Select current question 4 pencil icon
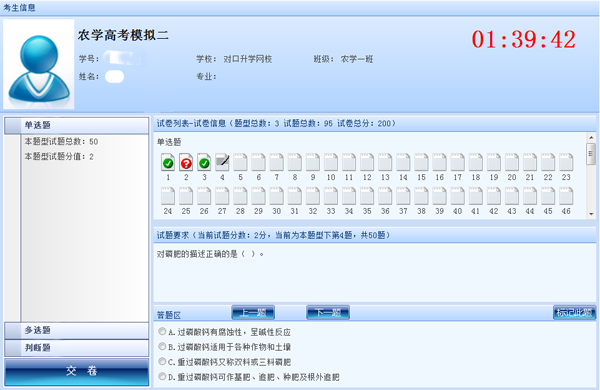 pyautogui.click(x=222, y=162)
